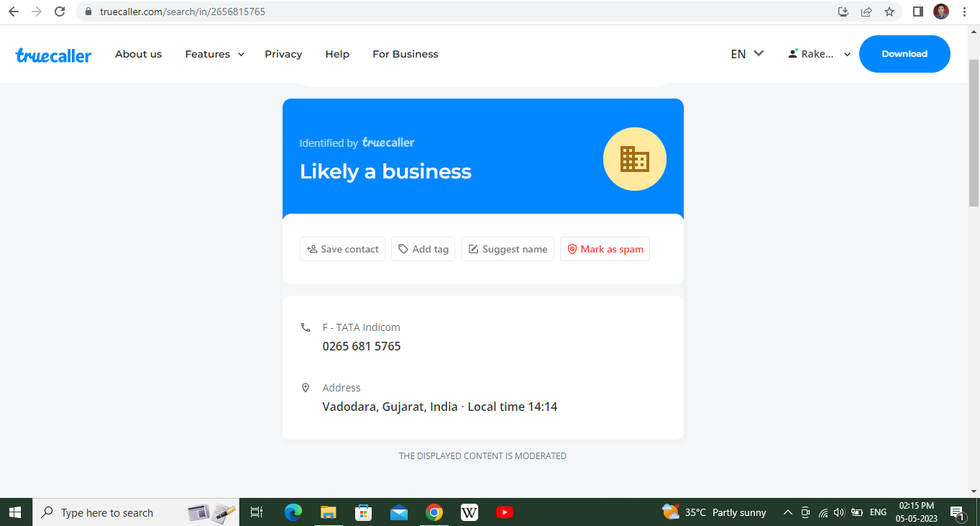Open the Help page
The height and width of the screenshot is (526, 980).
click(337, 54)
